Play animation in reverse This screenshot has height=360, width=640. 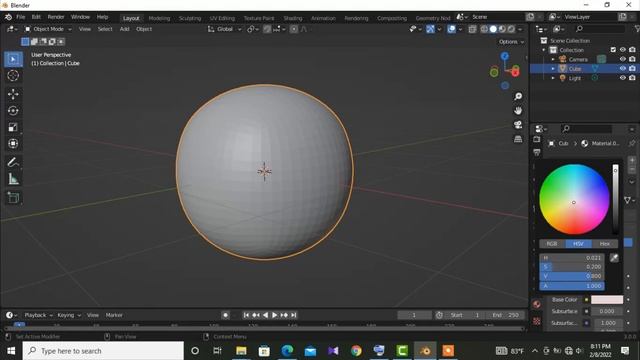[265, 315]
